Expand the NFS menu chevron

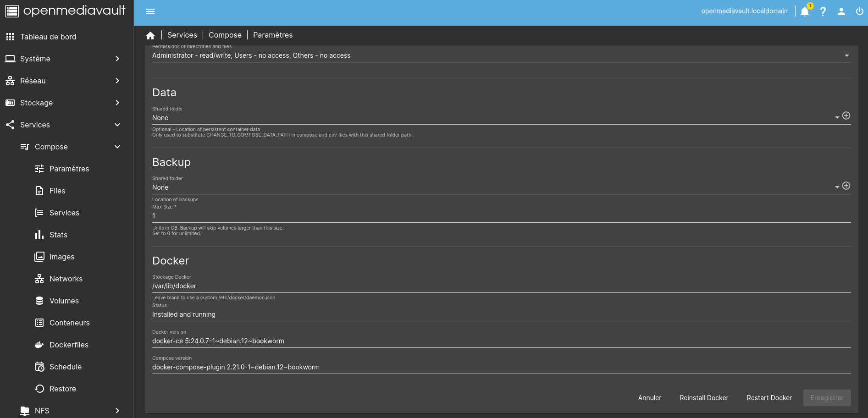(117, 411)
